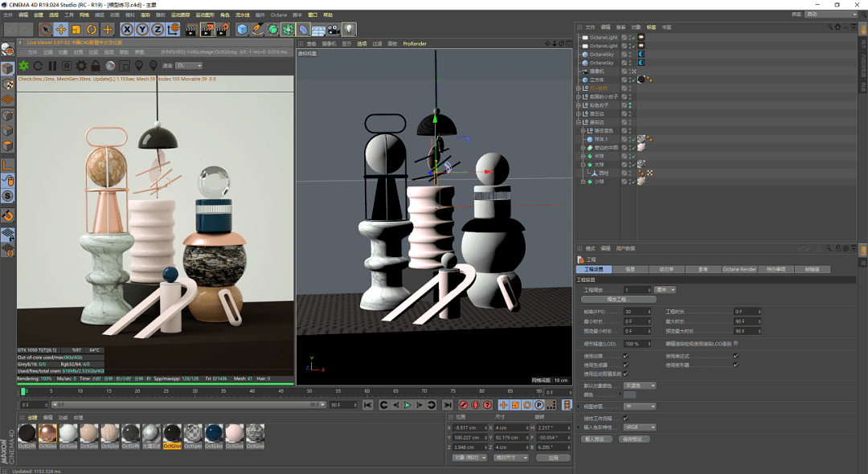Toggle the world coordinate system icon

pos(174,29)
